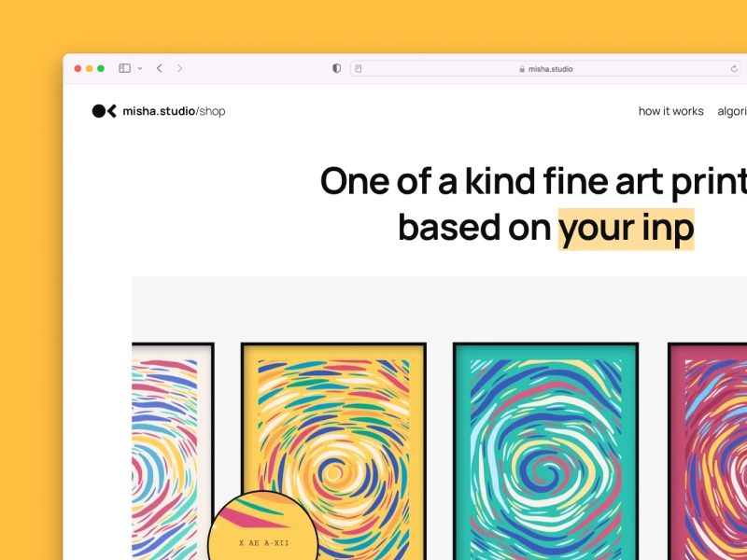Select the teal swirl art print
The width and height of the screenshot is (747, 560).
click(545, 452)
